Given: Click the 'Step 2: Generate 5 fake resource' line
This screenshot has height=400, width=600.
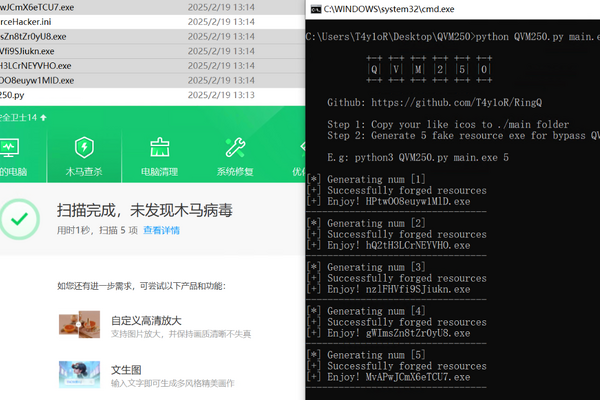Looking at the screenshot, I should click(463, 136).
